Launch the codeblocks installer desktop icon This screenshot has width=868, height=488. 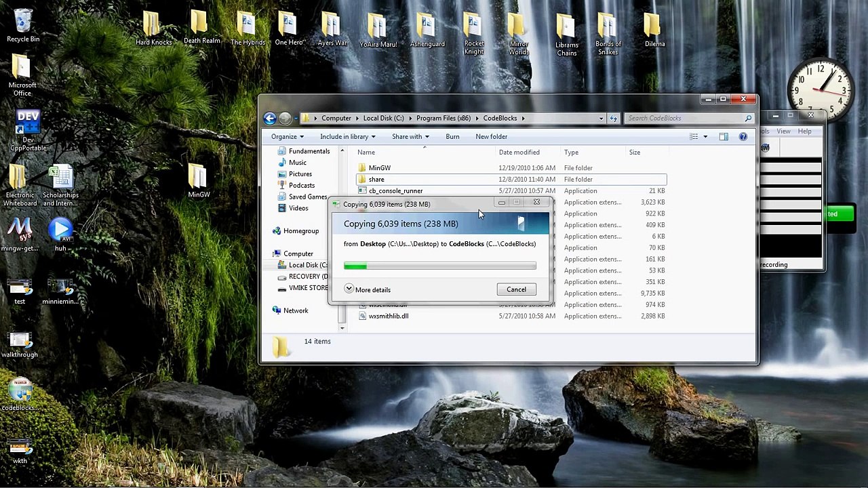pos(20,394)
